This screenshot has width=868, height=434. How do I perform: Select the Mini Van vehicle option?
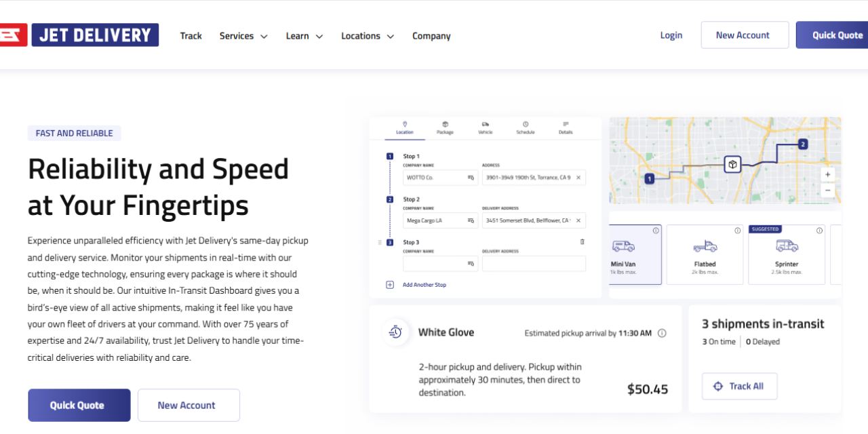[x=633, y=254]
